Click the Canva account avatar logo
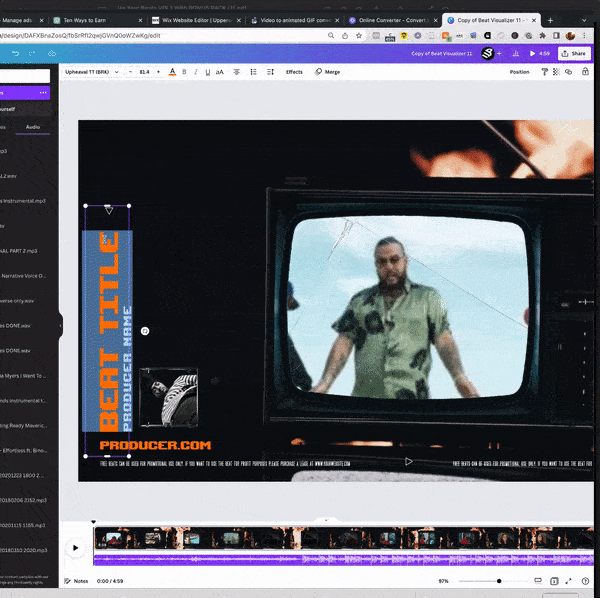The height and width of the screenshot is (598, 600). pyautogui.click(x=487, y=54)
